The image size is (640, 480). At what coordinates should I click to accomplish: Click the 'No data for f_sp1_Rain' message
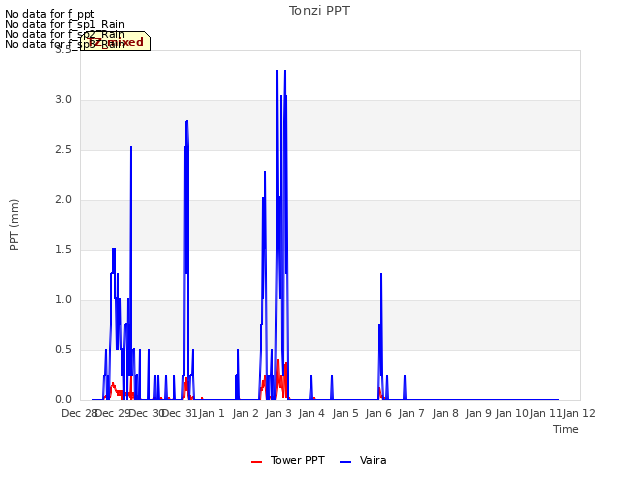[x=65, y=24]
